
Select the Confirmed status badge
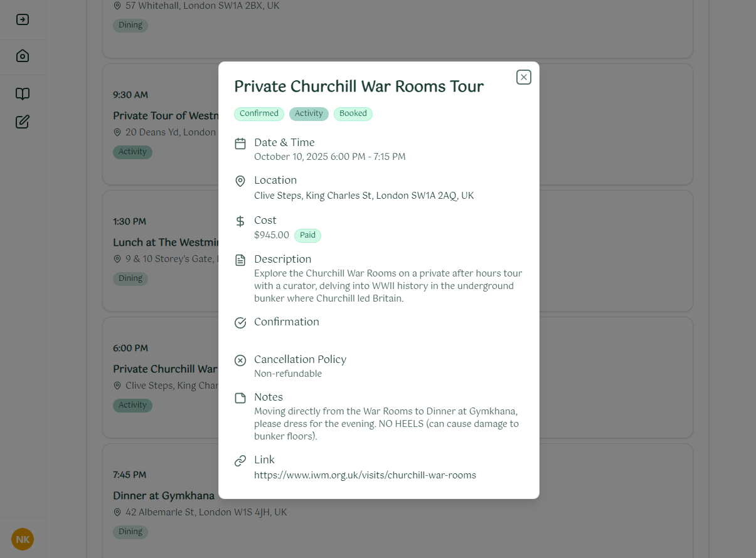[258, 113]
